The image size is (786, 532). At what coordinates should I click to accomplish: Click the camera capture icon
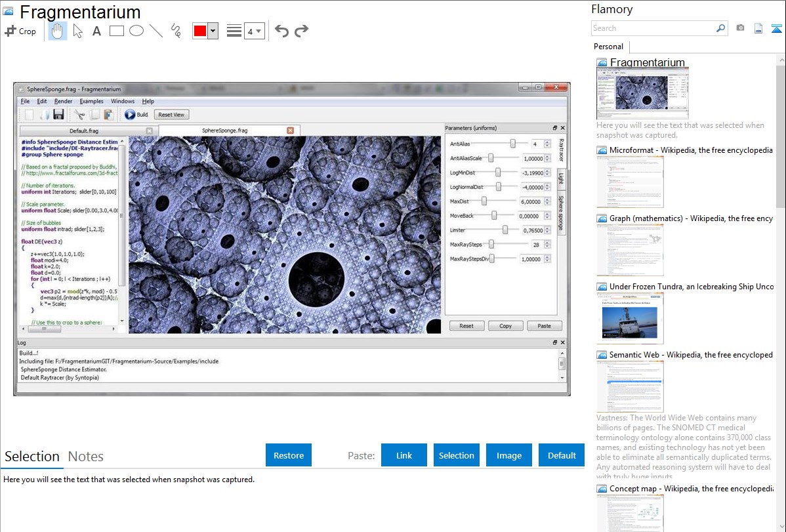[740, 28]
